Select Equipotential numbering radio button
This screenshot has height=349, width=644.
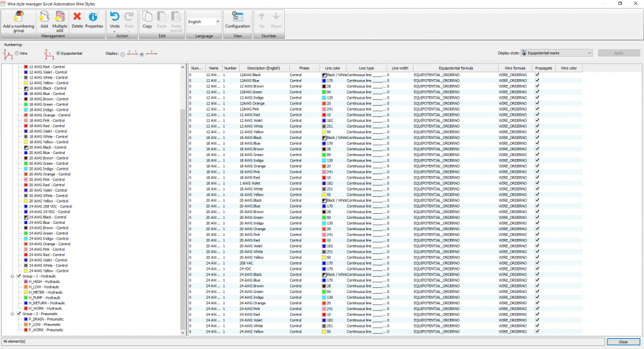click(x=58, y=53)
